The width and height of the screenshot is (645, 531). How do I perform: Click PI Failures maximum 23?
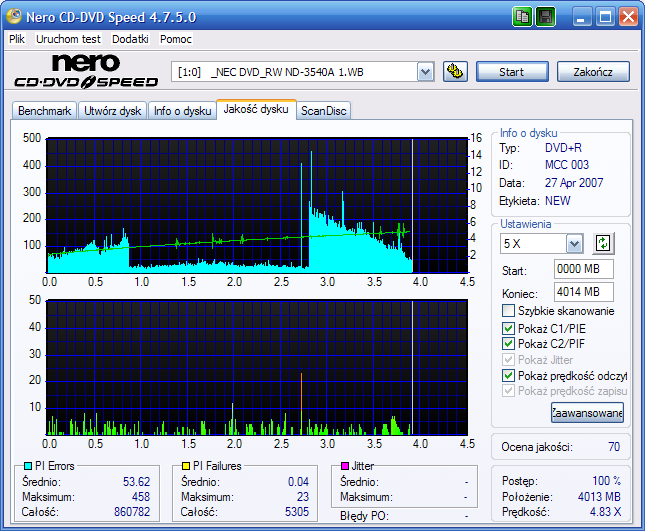(x=303, y=496)
